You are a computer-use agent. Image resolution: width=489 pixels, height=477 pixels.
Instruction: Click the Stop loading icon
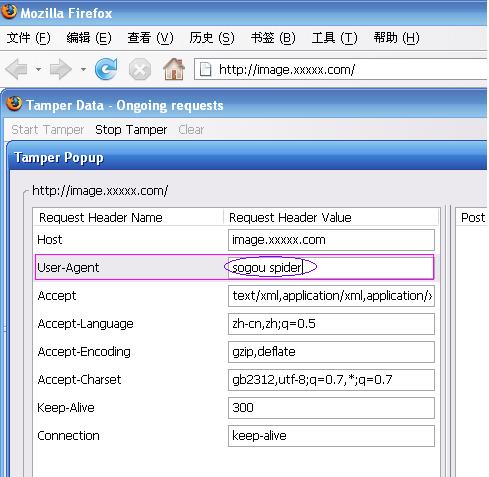click(140, 70)
